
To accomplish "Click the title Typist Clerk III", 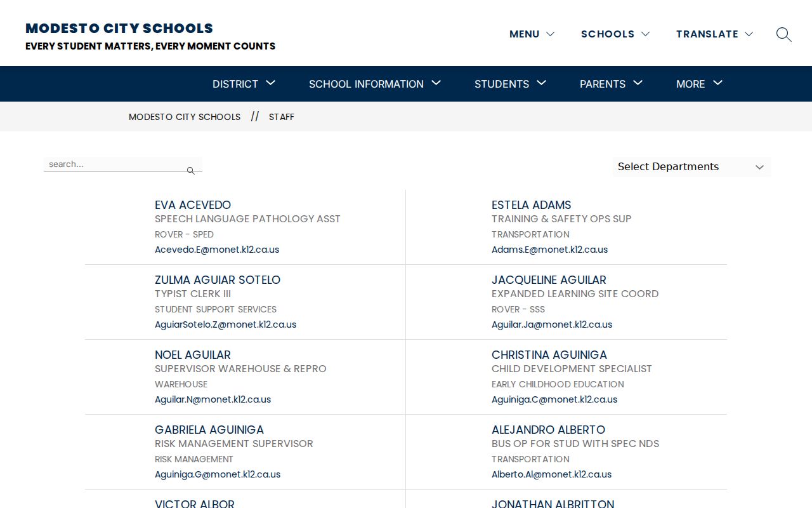I will 193,294.
